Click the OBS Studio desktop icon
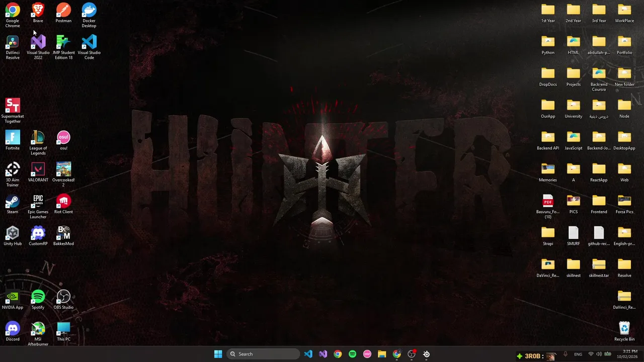Screen dimensions: 644x362 [63, 300]
